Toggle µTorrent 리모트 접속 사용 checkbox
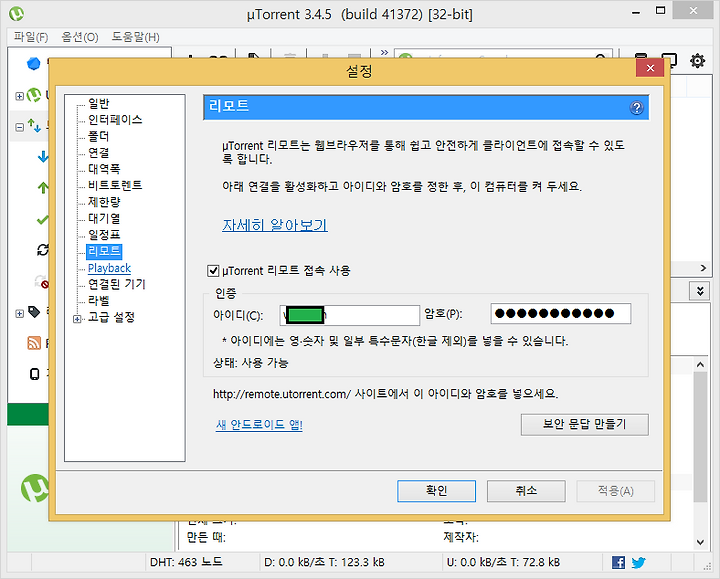 (x=213, y=270)
